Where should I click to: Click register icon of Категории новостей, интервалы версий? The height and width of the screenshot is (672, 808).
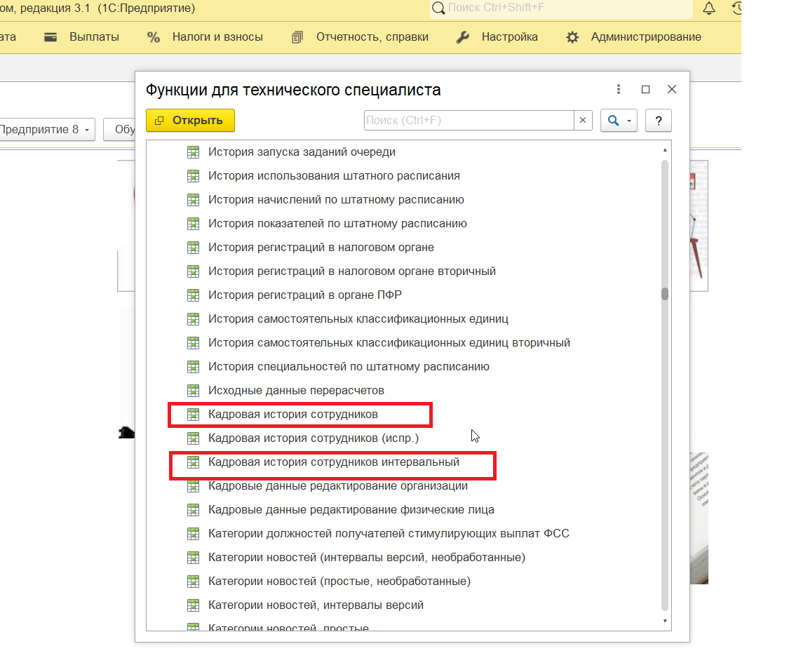pos(194,605)
